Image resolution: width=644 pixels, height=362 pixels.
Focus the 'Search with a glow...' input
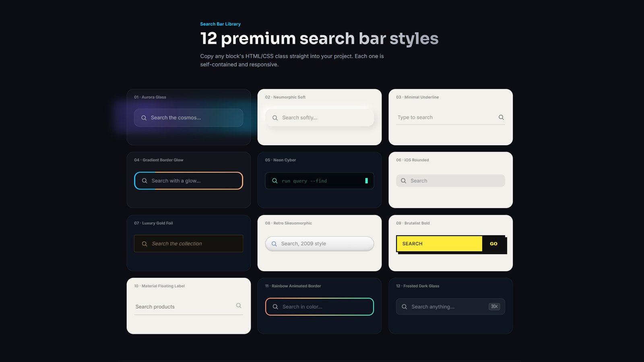point(188,181)
